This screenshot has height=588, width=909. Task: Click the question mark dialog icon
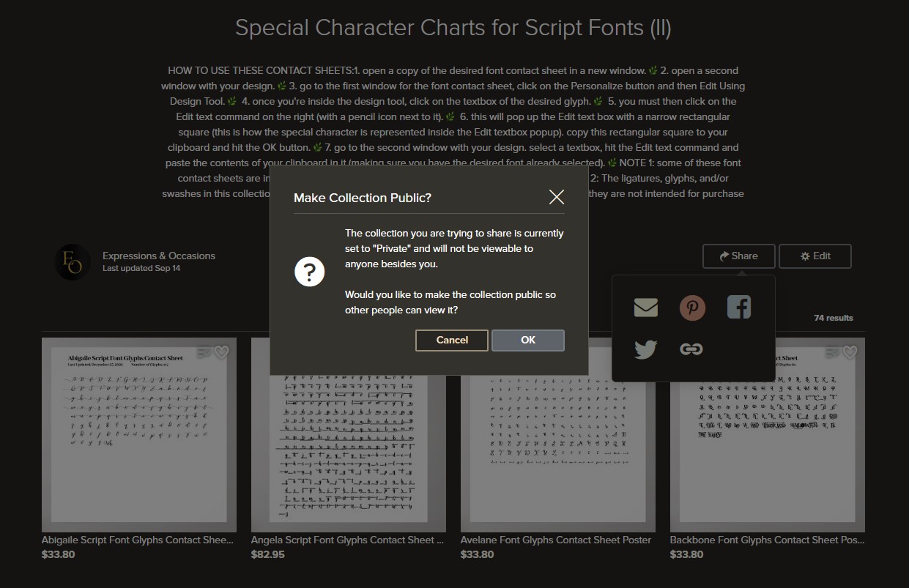tap(309, 272)
